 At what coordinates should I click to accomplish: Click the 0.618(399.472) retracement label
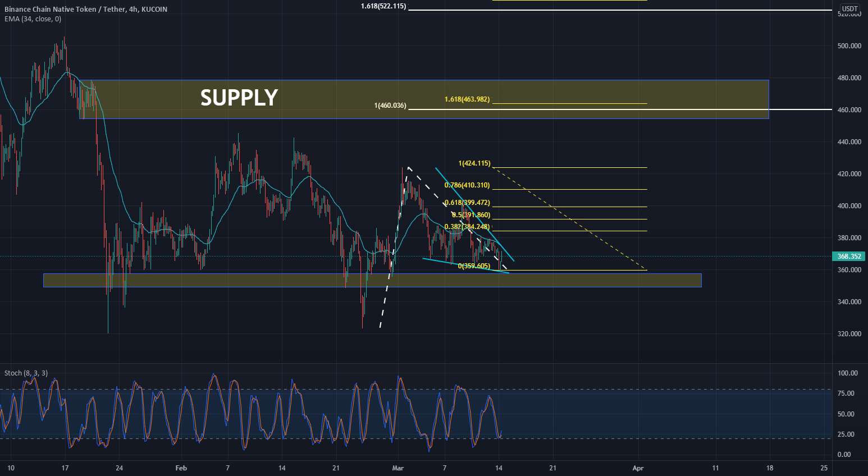(x=467, y=203)
